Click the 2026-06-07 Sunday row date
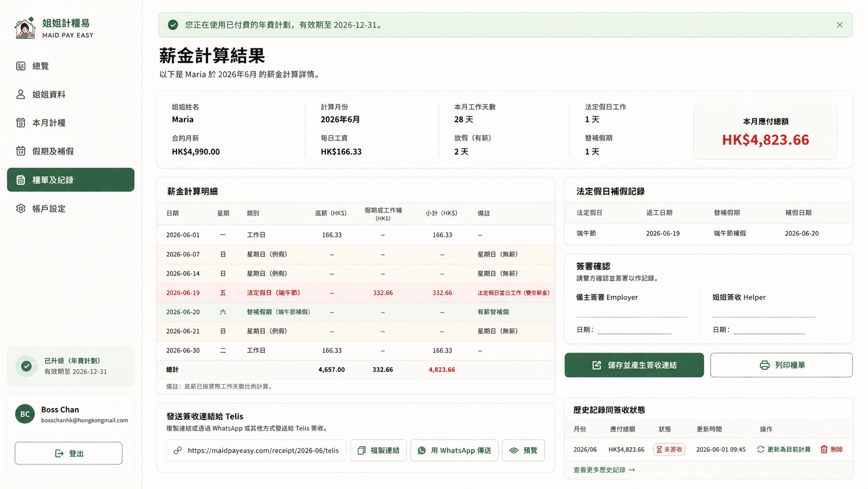 coord(183,255)
